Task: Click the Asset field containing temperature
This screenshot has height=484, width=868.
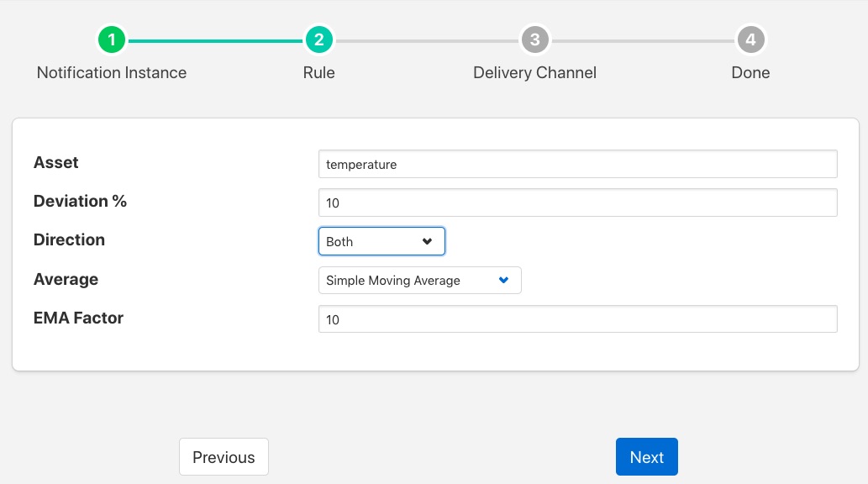Action: coord(577,165)
